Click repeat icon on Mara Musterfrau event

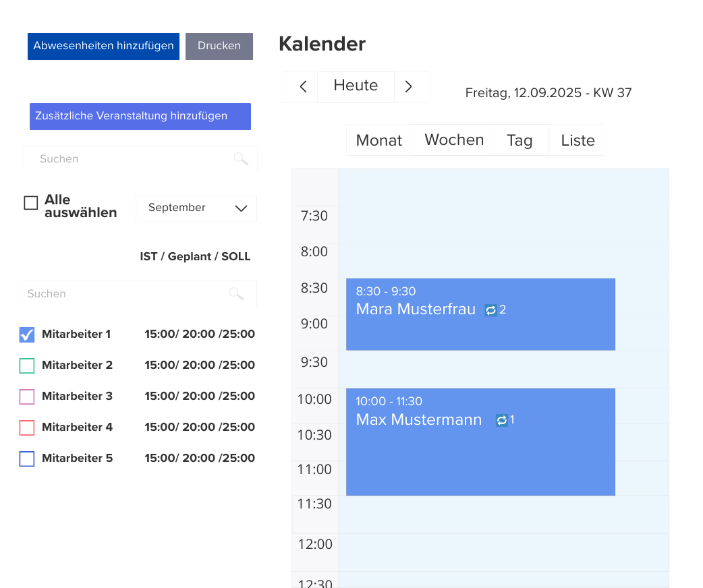click(x=490, y=310)
